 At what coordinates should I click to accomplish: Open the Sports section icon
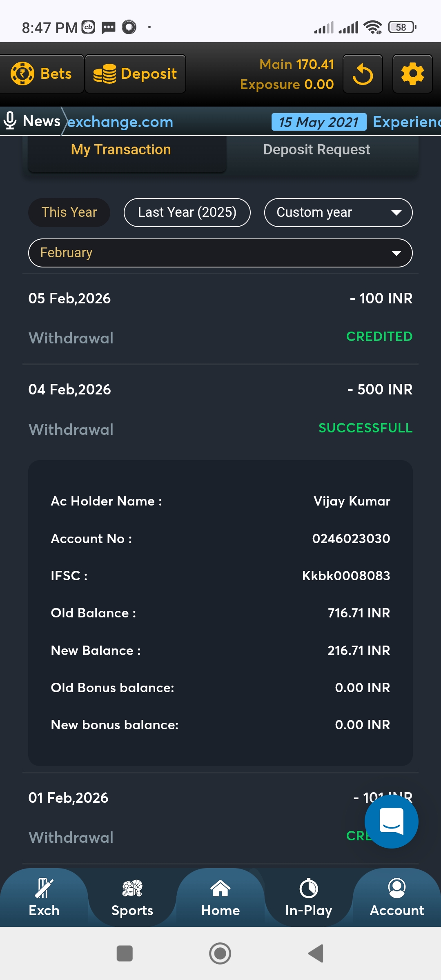point(132,889)
